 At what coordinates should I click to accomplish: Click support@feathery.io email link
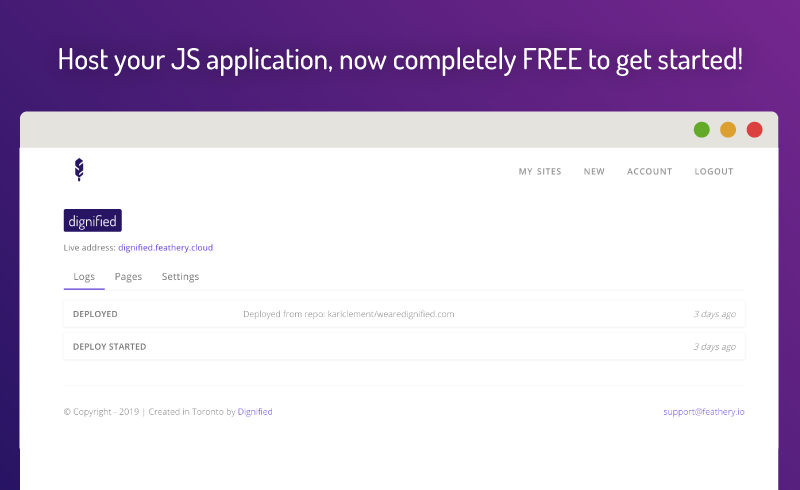[704, 412]
